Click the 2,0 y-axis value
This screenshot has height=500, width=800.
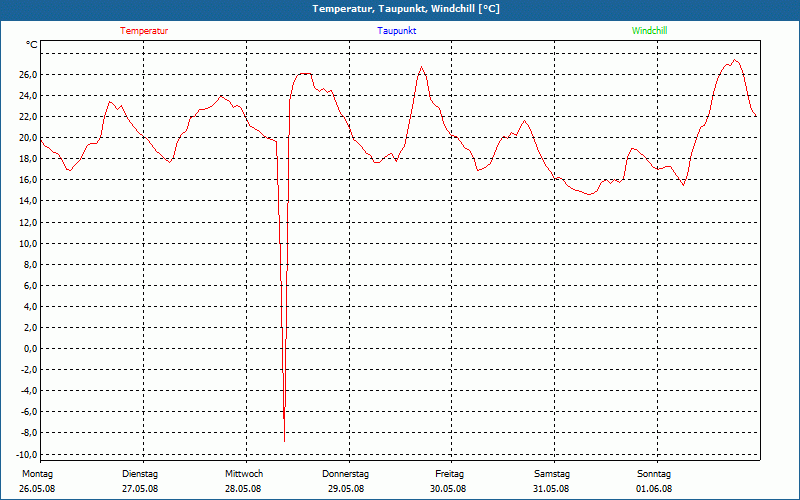pyautogui.click(x=31, y=328)
